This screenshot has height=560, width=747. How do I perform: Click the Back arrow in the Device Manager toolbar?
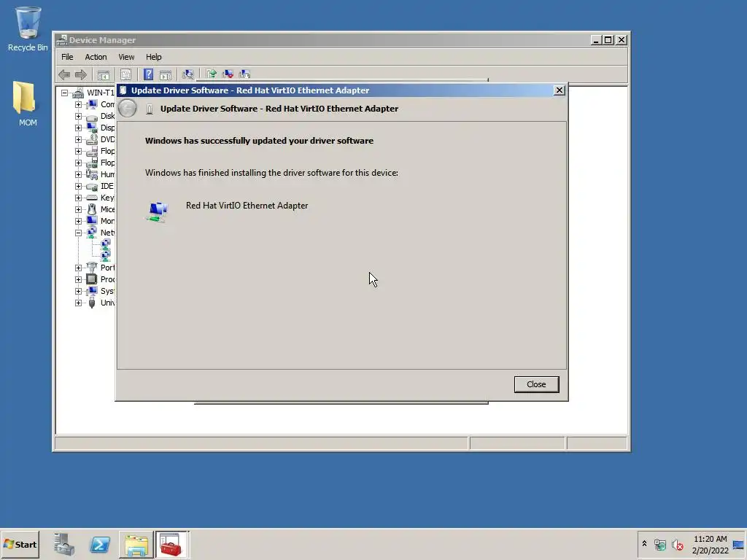click(x=64, y=74)
